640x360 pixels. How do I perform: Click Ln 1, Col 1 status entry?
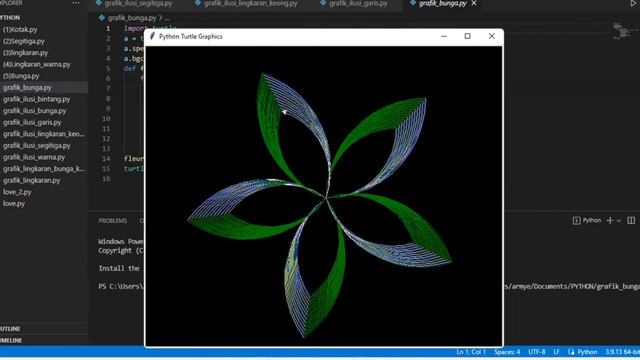click(x=471, y=352)
